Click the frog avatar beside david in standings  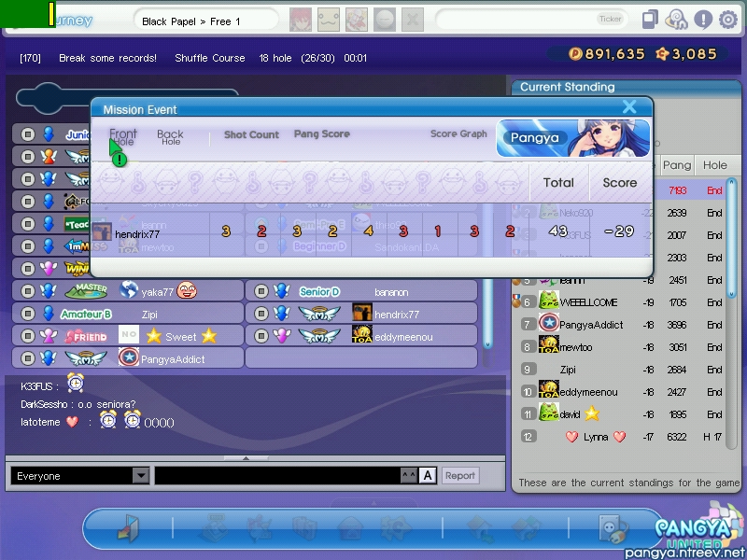(549, 413)
